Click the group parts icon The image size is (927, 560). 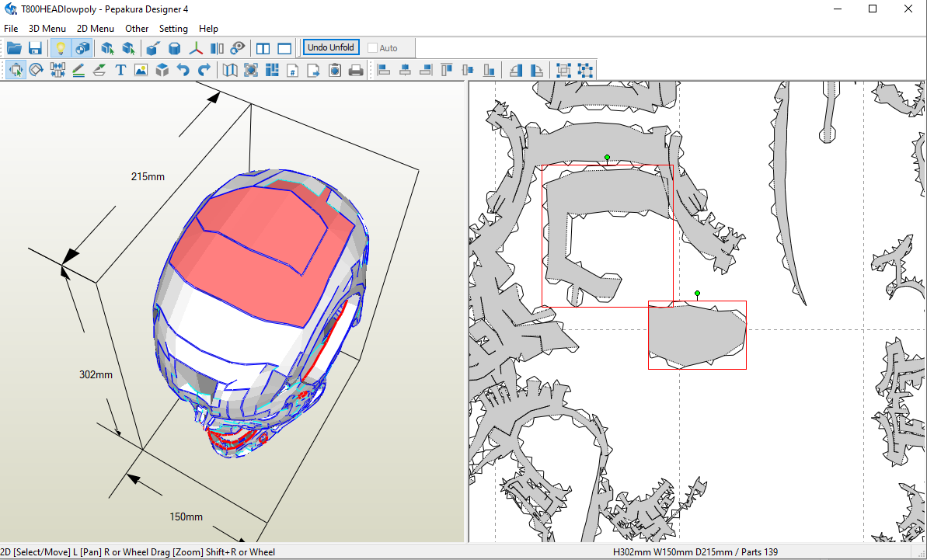tap(563, 70)
